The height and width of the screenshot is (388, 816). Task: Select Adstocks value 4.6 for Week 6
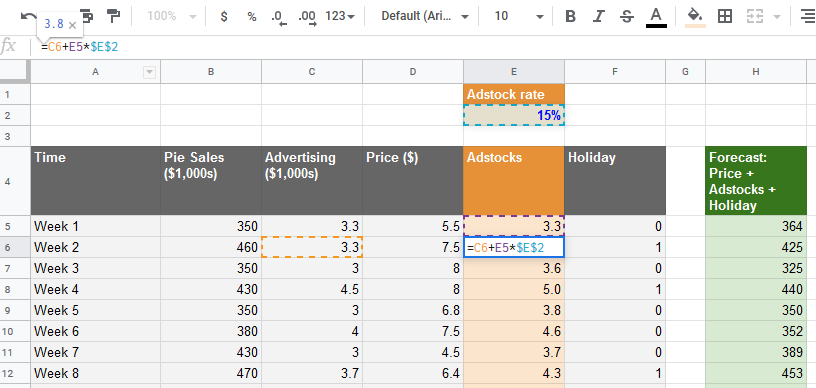click(x=514, y=331)
